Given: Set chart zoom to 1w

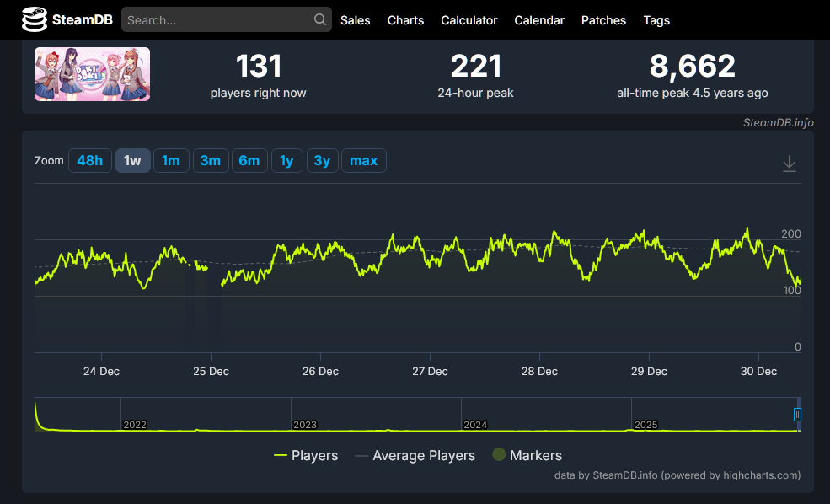Looking at the screenshot, I should point(133,160).
